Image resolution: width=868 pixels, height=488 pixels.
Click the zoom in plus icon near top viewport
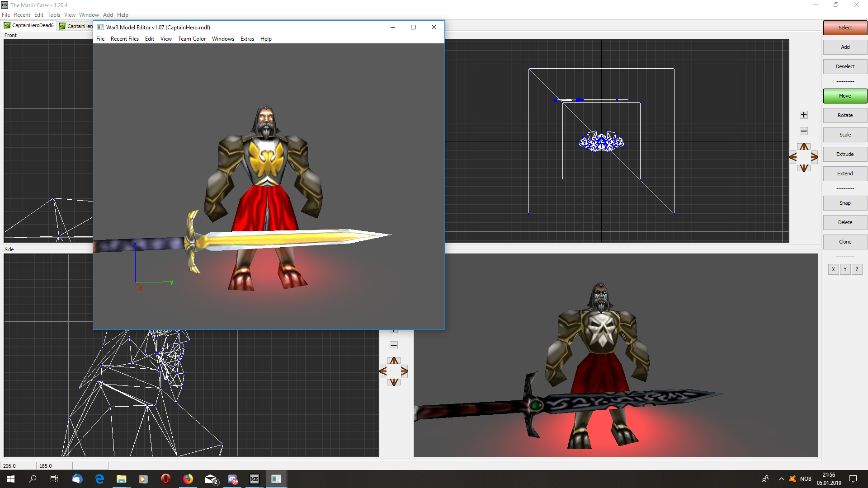(804, 115)
